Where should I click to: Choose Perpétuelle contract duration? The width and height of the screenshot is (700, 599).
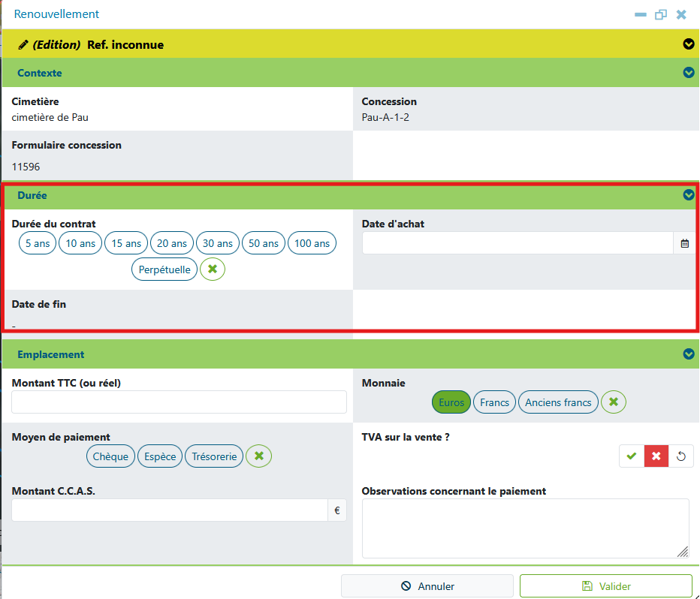point(164,269)
